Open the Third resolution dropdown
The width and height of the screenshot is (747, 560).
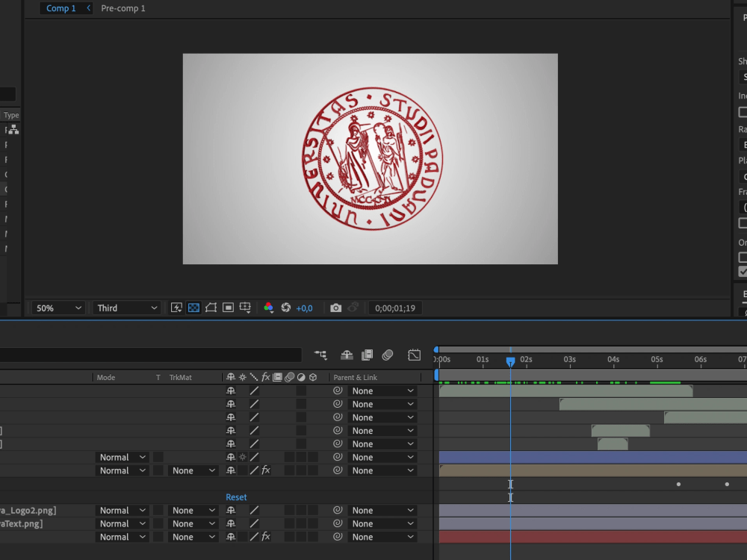126,308
